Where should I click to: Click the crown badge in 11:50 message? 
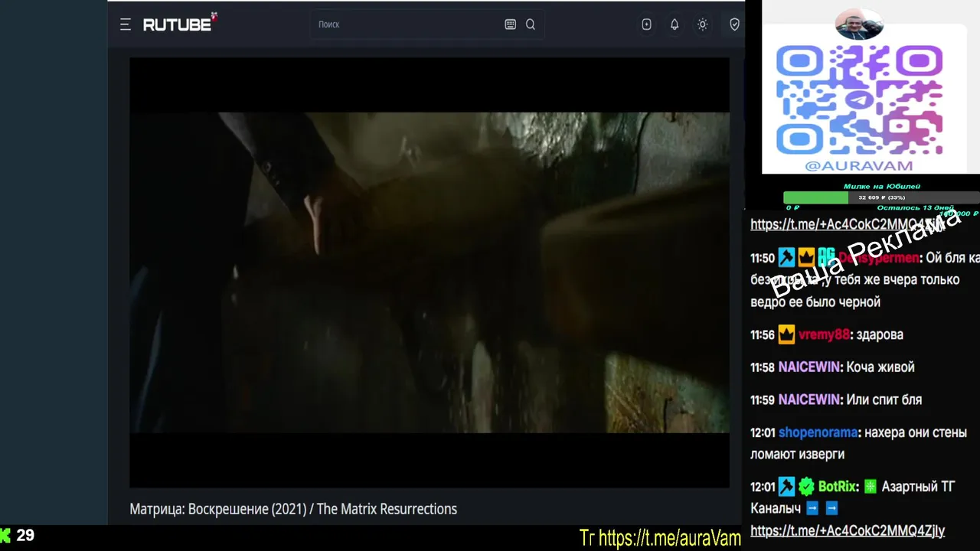[806, 257]
